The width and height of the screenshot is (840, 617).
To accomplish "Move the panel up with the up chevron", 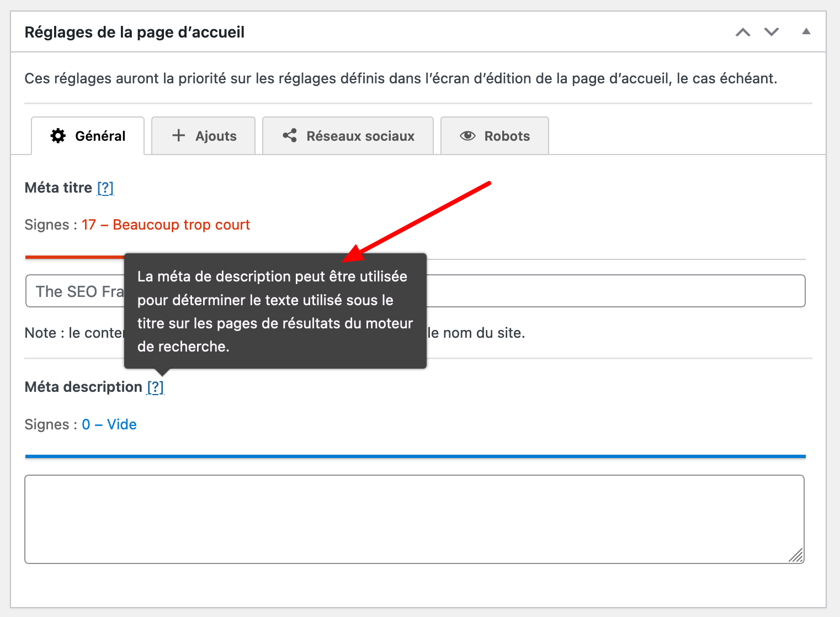I will (743, 32).
